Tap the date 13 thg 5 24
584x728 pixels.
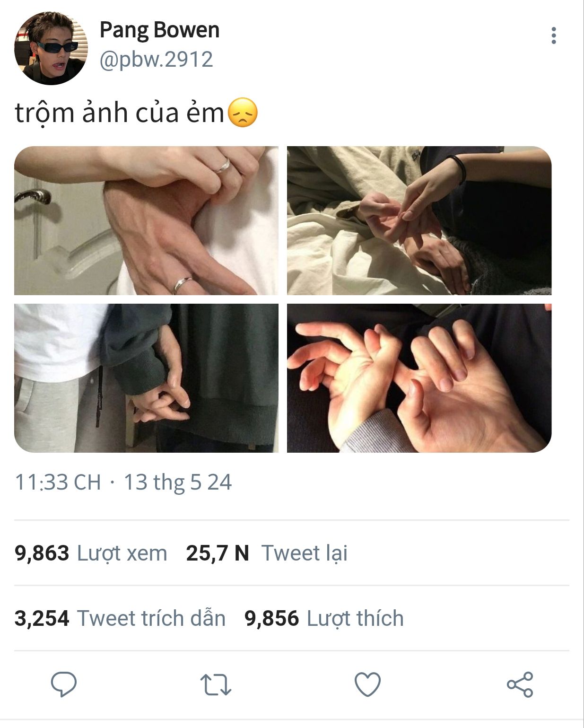tap(177, 482)
